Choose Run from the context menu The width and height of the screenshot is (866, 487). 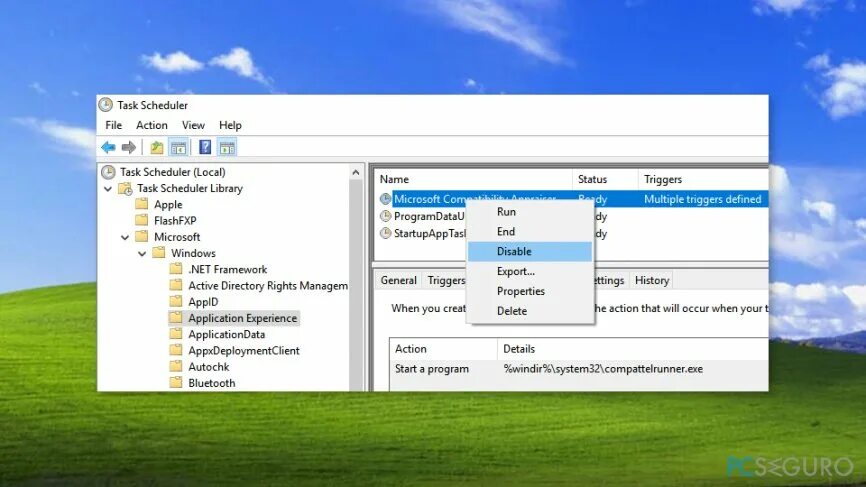click(x=530, y=211)
